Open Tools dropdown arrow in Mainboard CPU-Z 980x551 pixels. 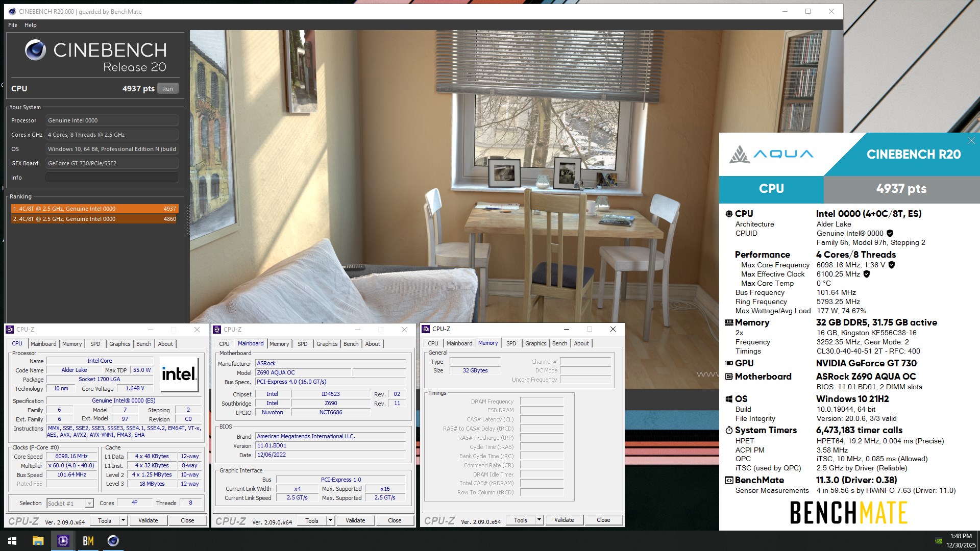click(330, 520)
